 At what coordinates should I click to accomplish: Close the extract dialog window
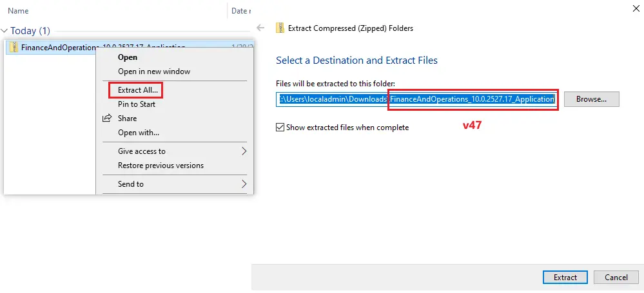[x=636, y=8]
